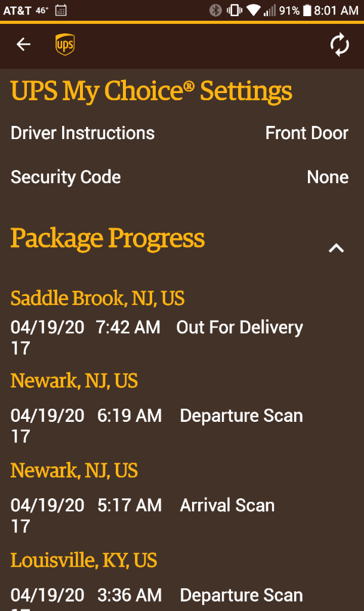Select the None security code value
The width and height of the screenshot is (364, 611).
328,177
